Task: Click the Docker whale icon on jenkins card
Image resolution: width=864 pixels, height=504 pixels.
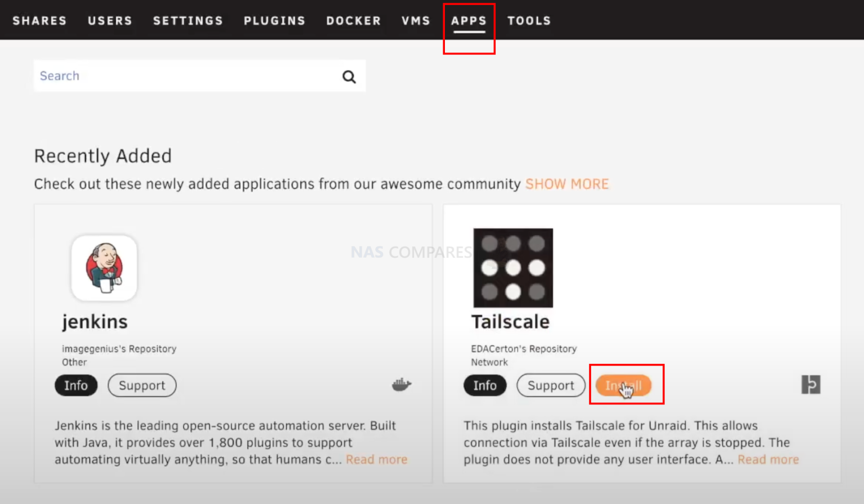Action: coord(401,385)
